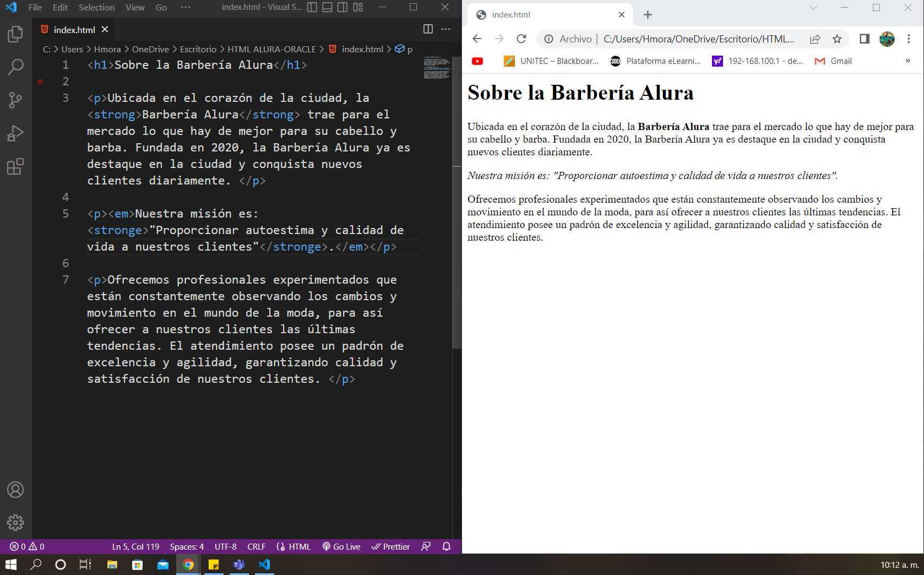Open the YouTube bookmark
This screenshot has height=575, width=924.
[477, 61]
